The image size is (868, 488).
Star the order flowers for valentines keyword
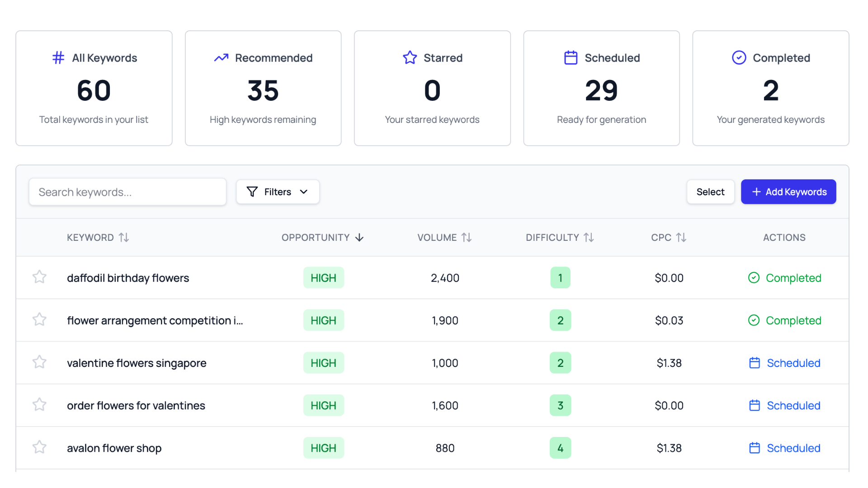(x=39, y=404)
